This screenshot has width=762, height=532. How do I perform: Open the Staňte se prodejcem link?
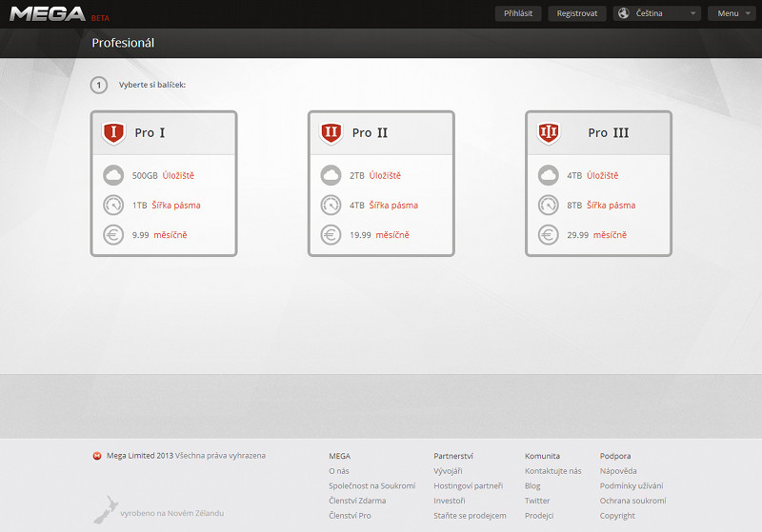click(x=470, y=516)
